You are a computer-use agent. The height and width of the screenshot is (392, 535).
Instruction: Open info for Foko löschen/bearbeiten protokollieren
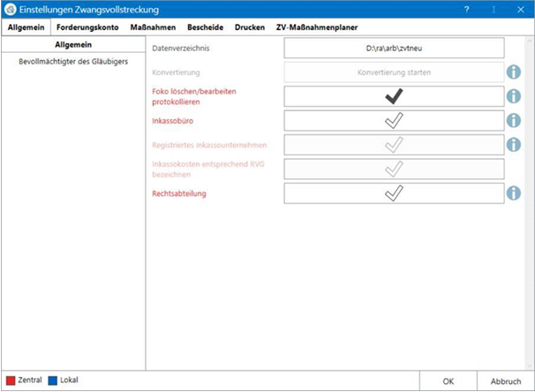[x=514, y=96]
